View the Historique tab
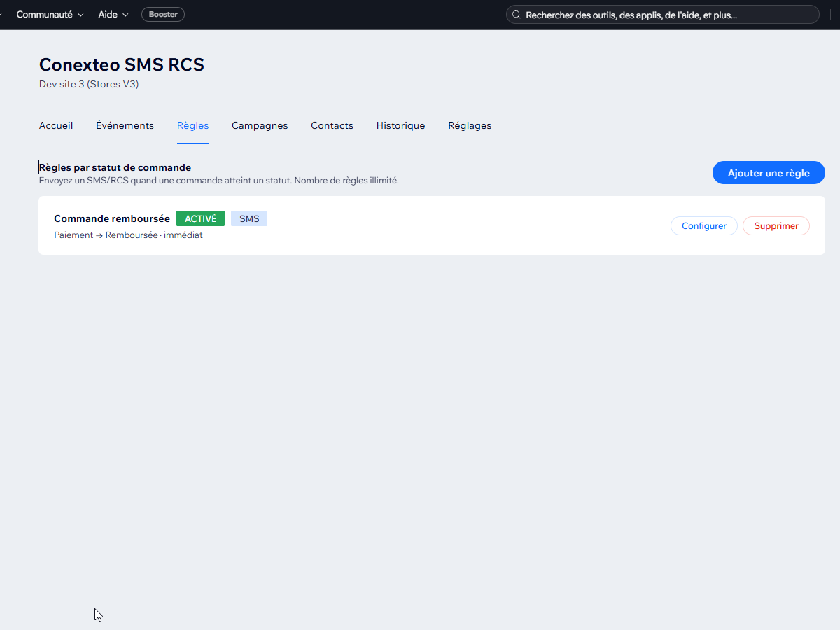 click(400, 126)
